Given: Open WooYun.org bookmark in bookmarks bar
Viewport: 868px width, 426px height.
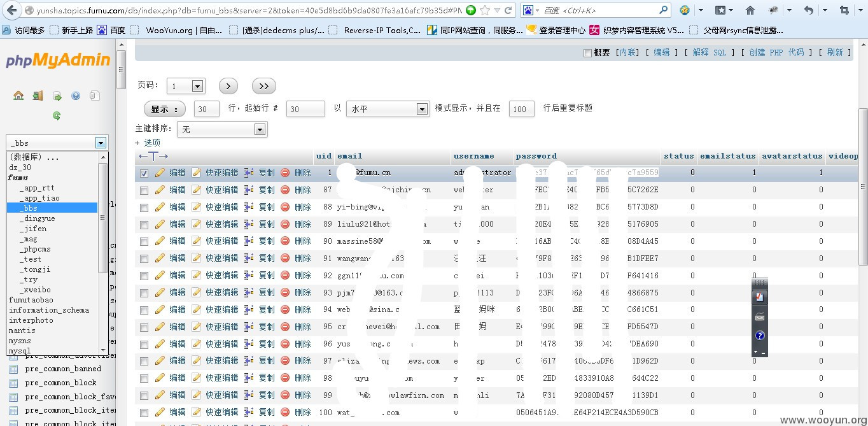Looking at the screenshot, I should (177, 30).
